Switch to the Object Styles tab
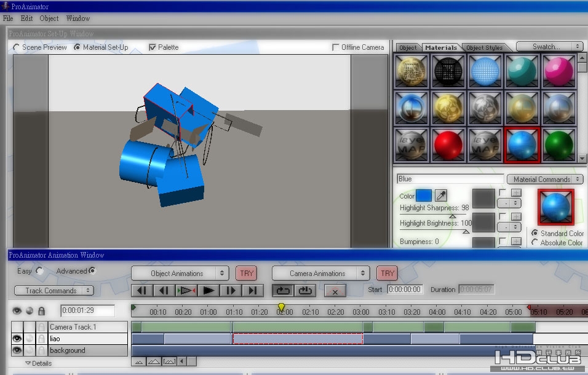Image resolution: width=588 pixels, height=375 pixels. click(x=484, y=47)
